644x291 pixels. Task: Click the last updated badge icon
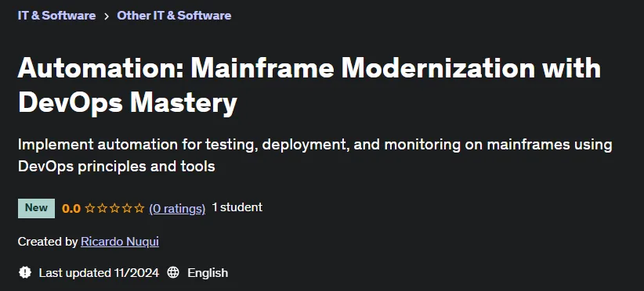[x=25, y=272]
